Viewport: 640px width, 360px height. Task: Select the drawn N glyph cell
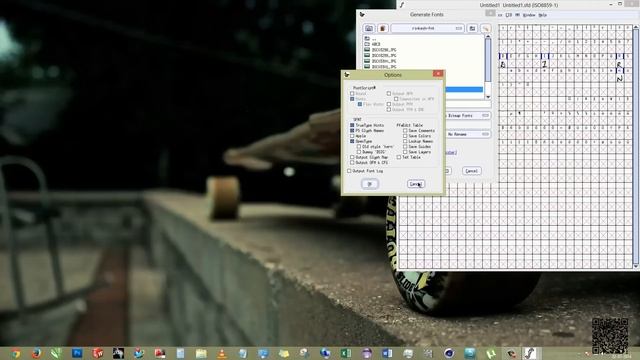click(620, 79)
